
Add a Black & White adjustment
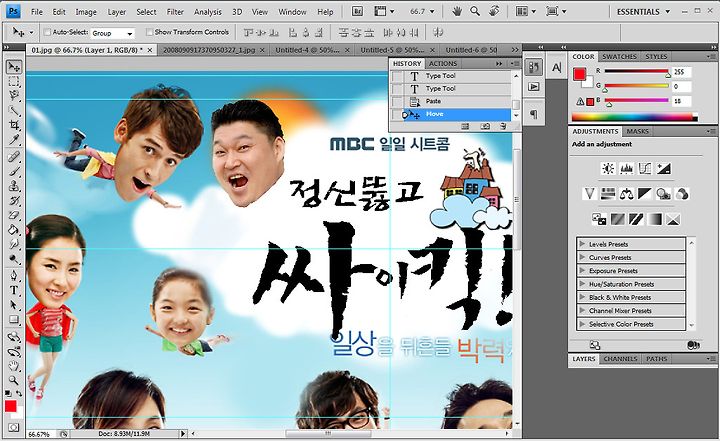point(645,193)
